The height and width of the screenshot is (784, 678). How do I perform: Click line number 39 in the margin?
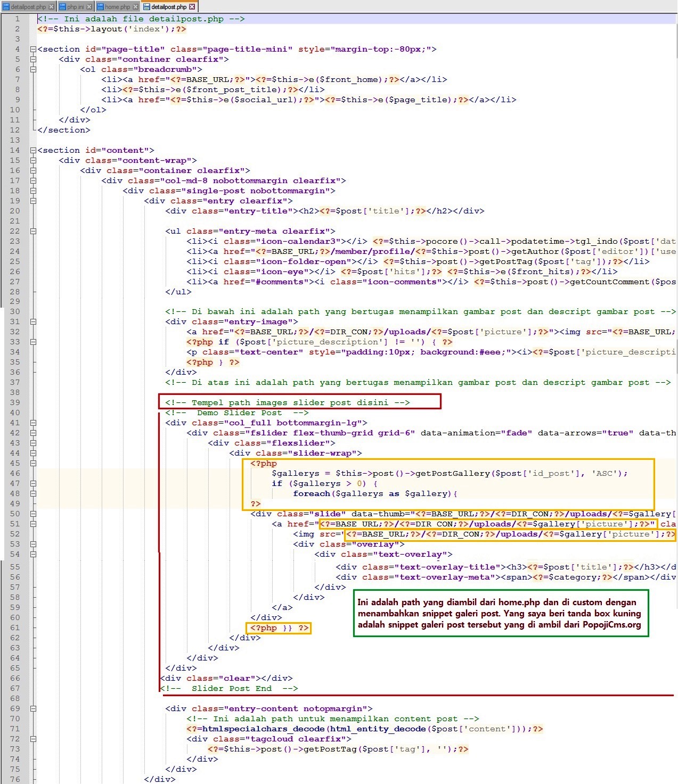click(15, 402)
